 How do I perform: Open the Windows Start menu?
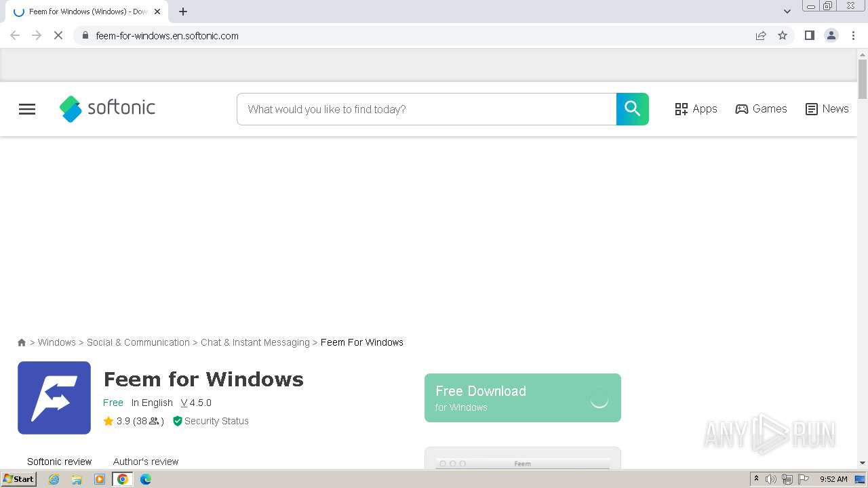point(19,479)
